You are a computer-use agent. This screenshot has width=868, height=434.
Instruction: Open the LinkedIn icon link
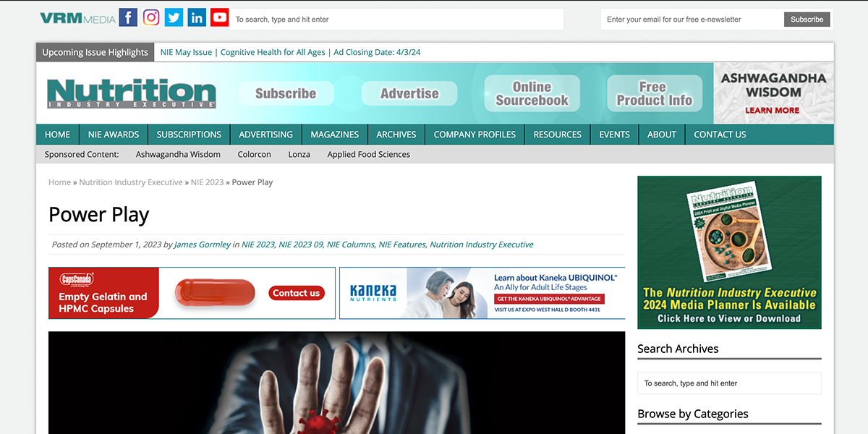point(197,18)
